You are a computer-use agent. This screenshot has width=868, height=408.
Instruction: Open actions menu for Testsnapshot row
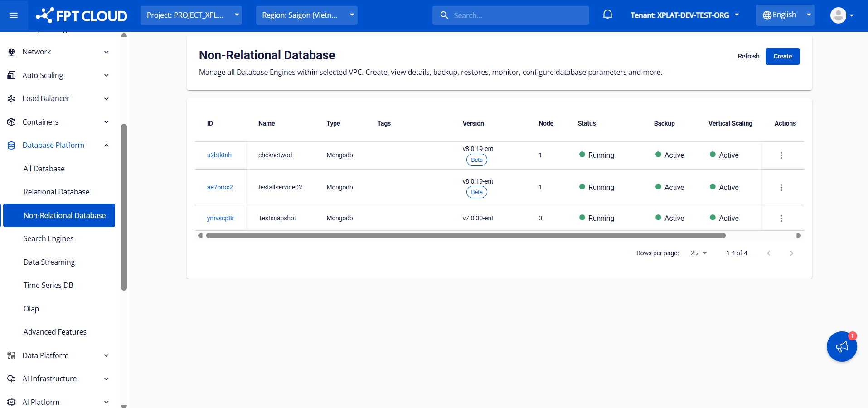(781, 219)
